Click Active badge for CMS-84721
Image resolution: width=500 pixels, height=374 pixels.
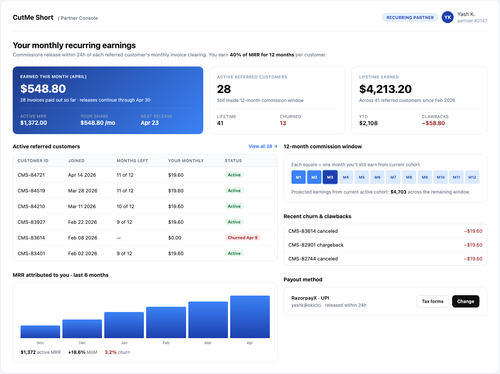[x=234, y=175]
